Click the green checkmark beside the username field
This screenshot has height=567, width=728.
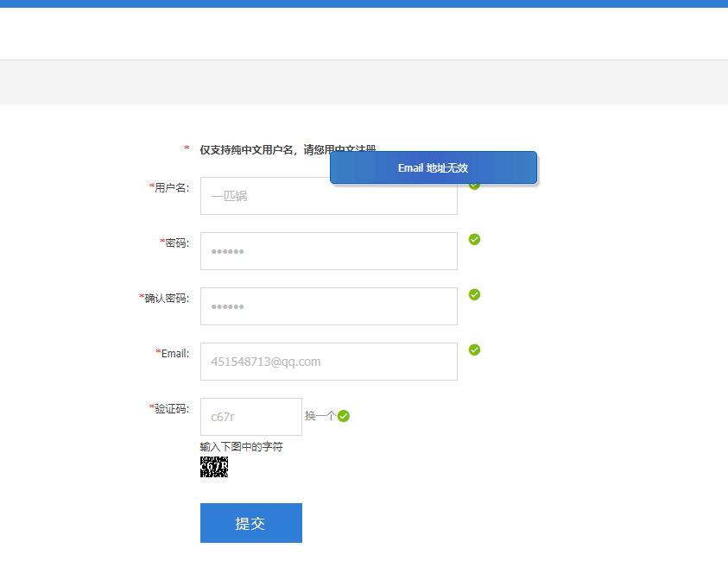click(x=475, y=186)
